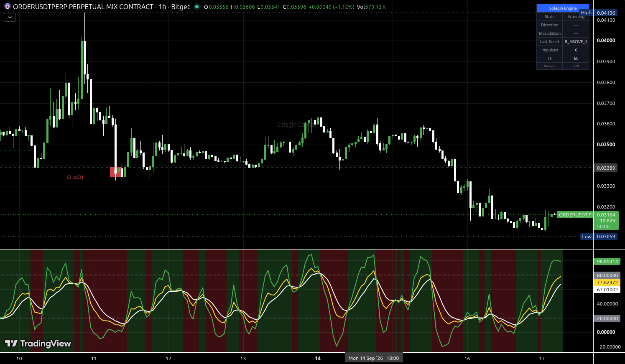Click the date 17 on the time axis

542,359
